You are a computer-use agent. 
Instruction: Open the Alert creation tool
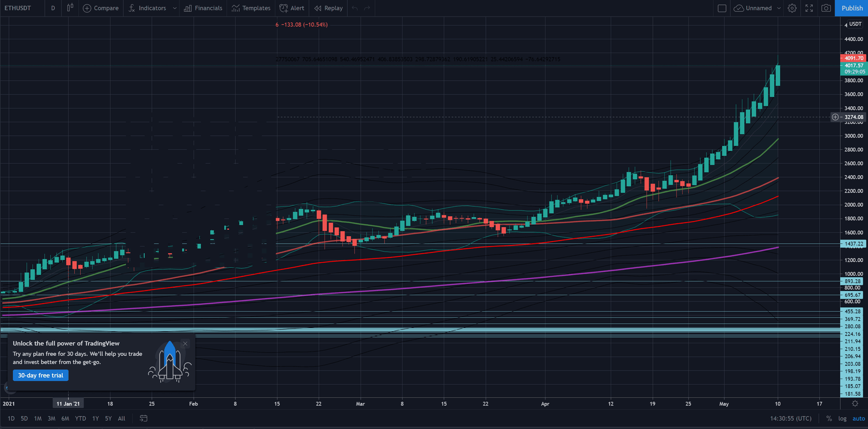coord(291,8)
